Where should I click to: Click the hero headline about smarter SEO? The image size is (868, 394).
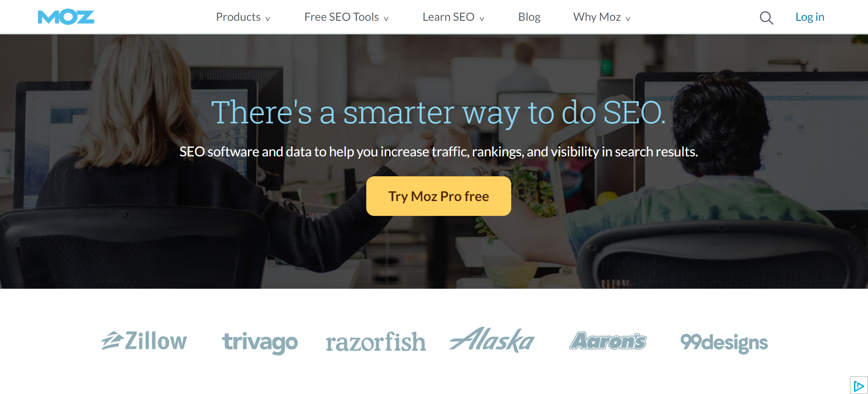[439, 113]
